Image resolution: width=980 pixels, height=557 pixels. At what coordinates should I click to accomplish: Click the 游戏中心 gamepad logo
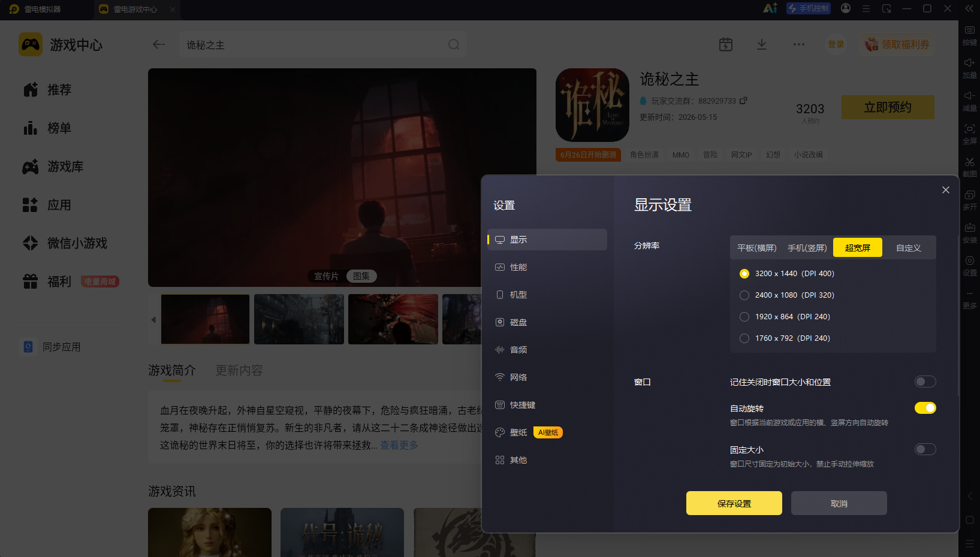coord(31,44)
